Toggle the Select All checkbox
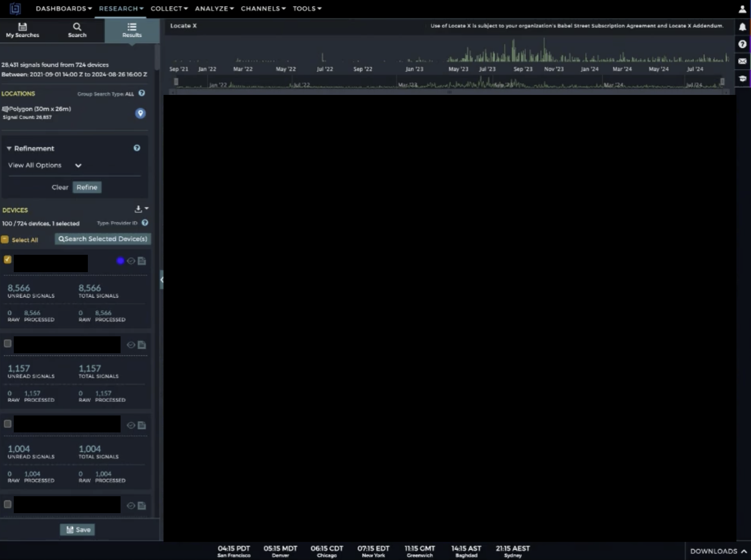 5,239
